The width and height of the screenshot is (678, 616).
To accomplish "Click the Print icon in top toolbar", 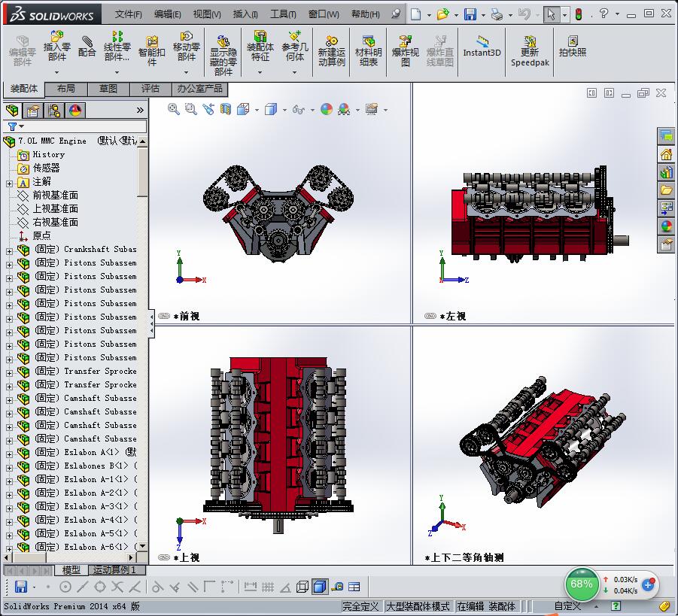I will click(497, 15).
